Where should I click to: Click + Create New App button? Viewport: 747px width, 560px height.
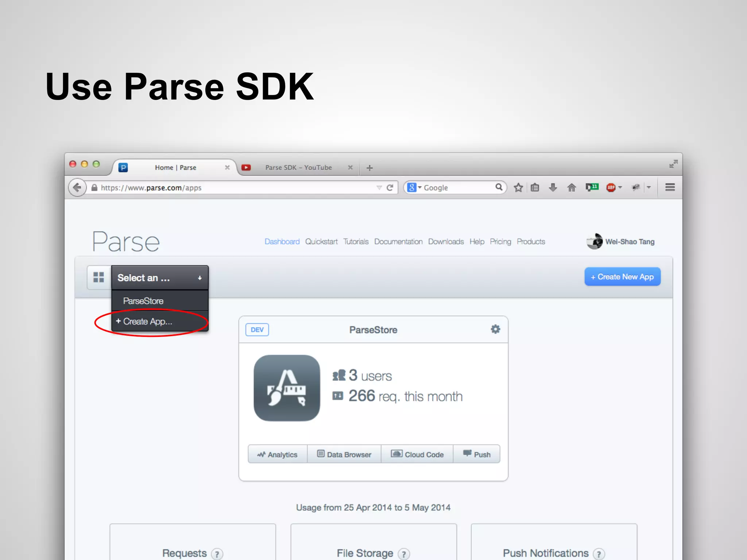(x=622, y=277)
